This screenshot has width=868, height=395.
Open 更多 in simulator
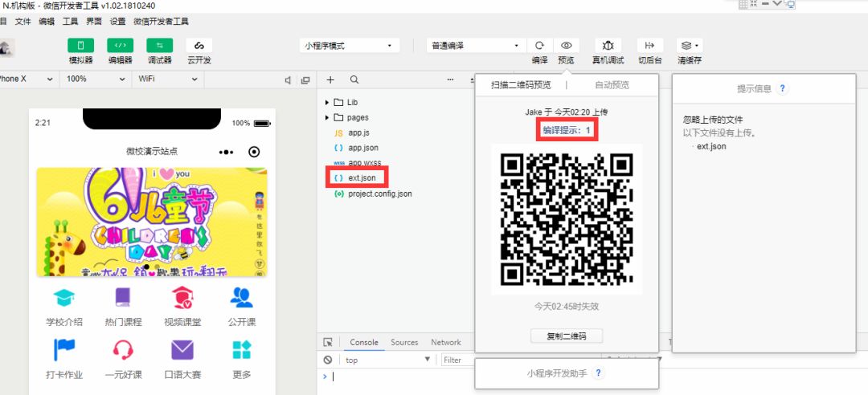click(241, 360)
